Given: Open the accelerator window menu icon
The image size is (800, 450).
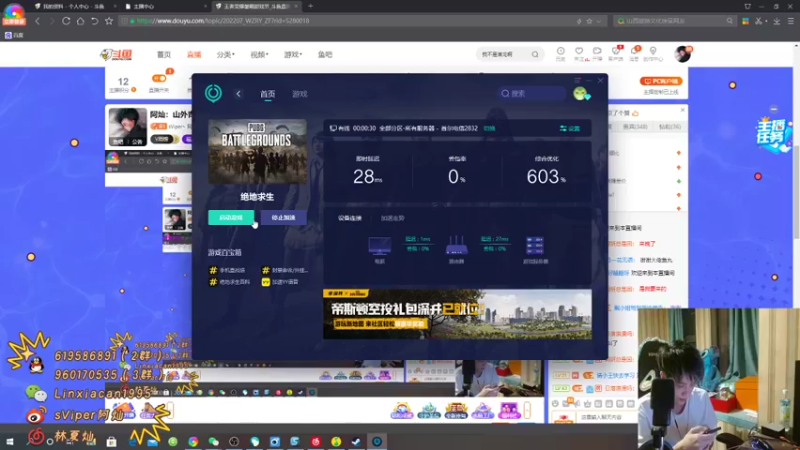Looking at the screenshot, I should pyautogui.click(x=578, y=81).
